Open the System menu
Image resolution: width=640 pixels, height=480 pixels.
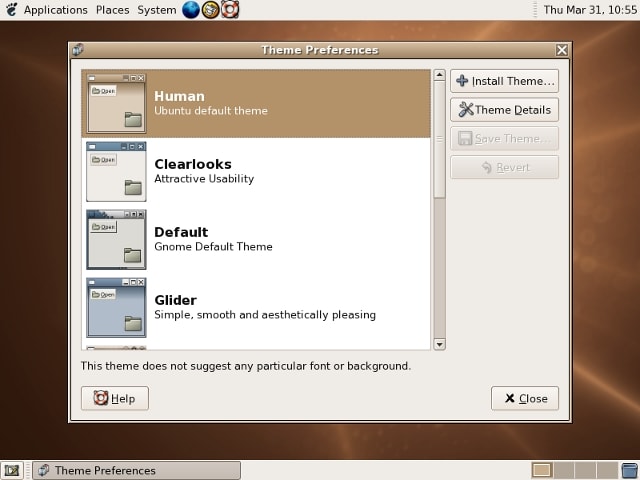(157, 10)
